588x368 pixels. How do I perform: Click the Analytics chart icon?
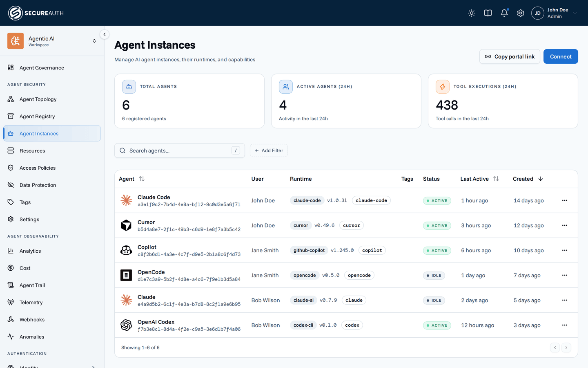pyautogui.click(x=11, y=251)
